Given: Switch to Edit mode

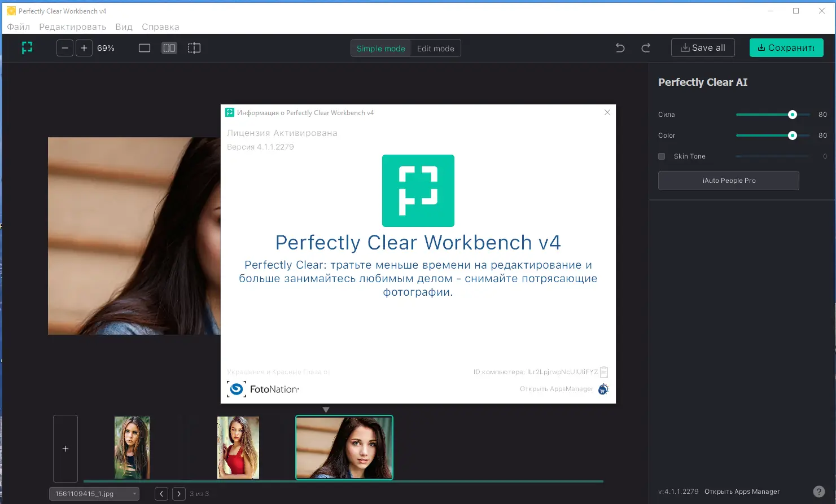Looking at the screenshot, I should point(435,48).
